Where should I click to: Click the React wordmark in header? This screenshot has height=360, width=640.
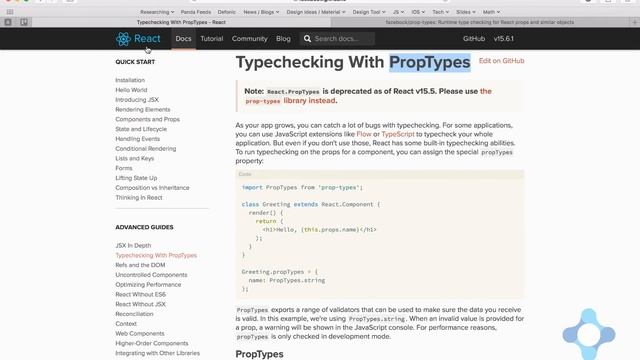click(x=147, y=39)
